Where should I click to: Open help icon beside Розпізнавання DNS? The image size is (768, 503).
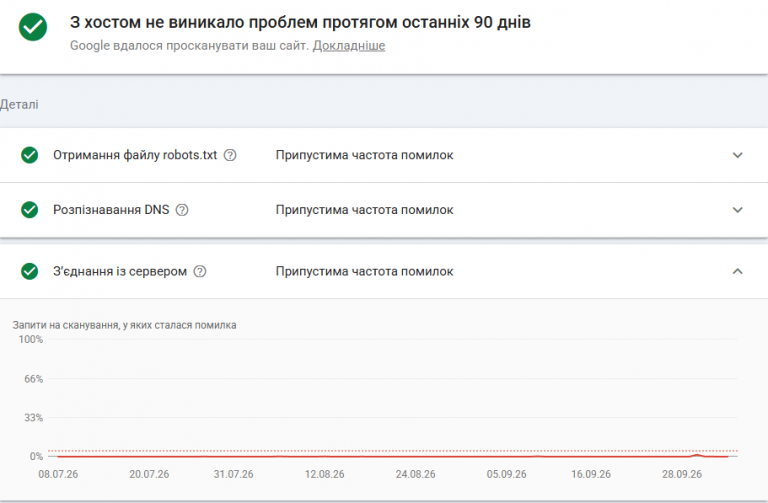(182, 210)
